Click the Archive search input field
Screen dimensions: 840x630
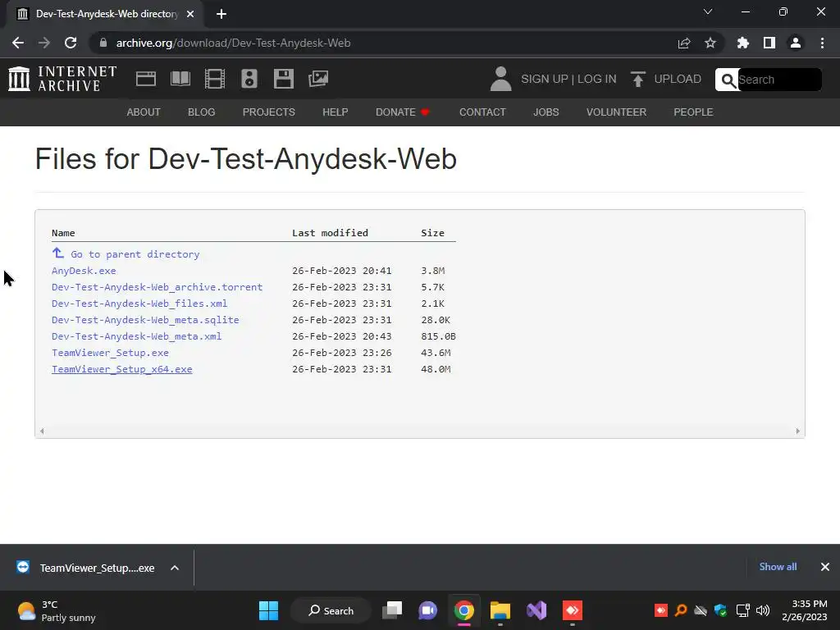pyautogui.click(x=779, y=80)
